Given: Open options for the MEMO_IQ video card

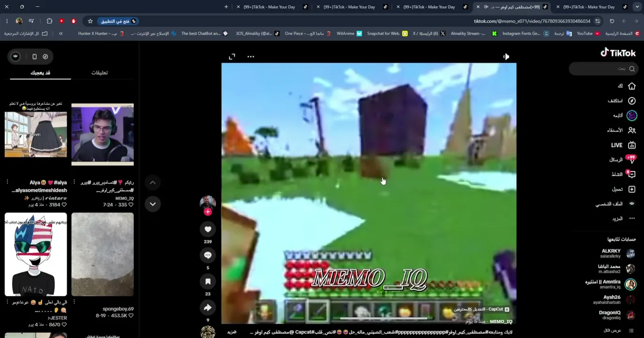Looking at the screenshot, I should (x=74, y=182).
